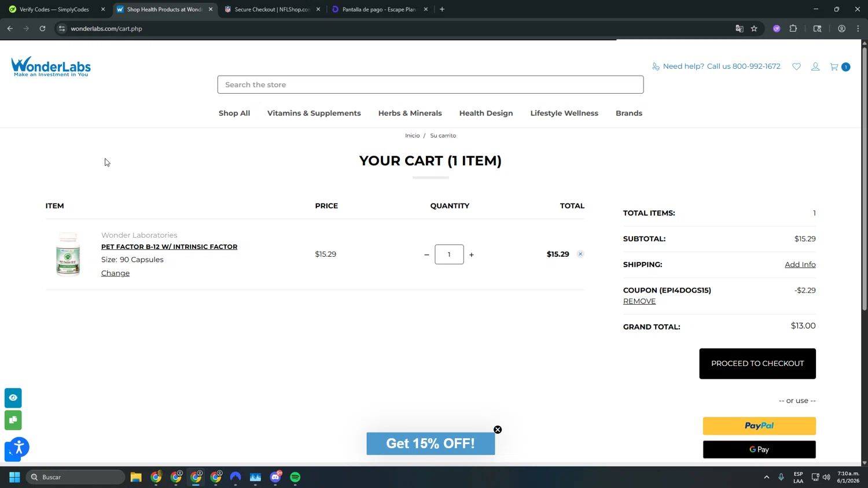Click the browser address bar URL
This screenshot has height=488, width=868.
pyautogui.click(x=106, y=28)
